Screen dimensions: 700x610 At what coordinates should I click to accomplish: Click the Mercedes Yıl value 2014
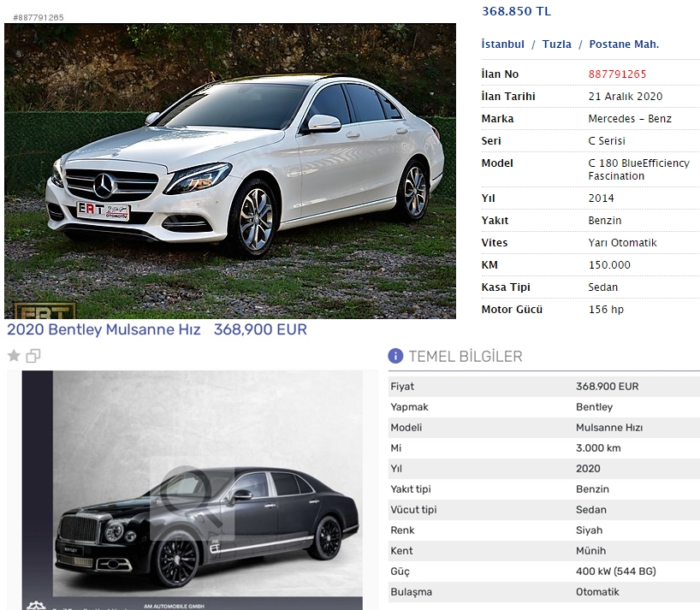601,198
